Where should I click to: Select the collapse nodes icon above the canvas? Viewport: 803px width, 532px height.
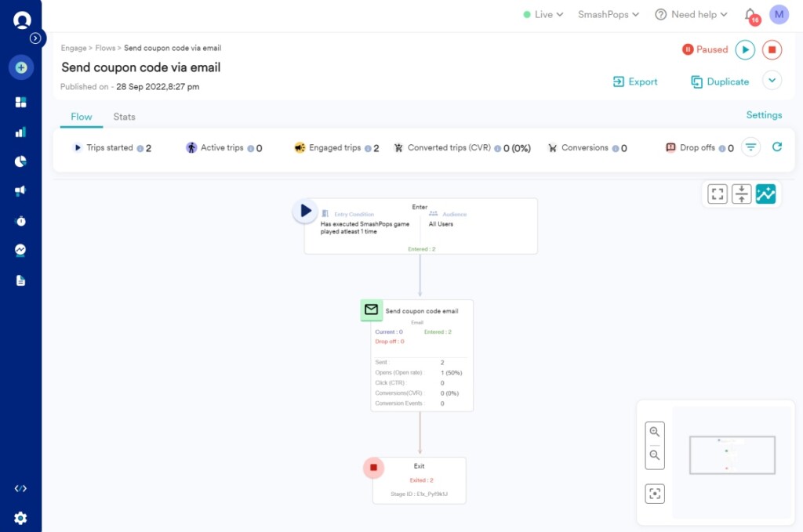tap(741, 194)
